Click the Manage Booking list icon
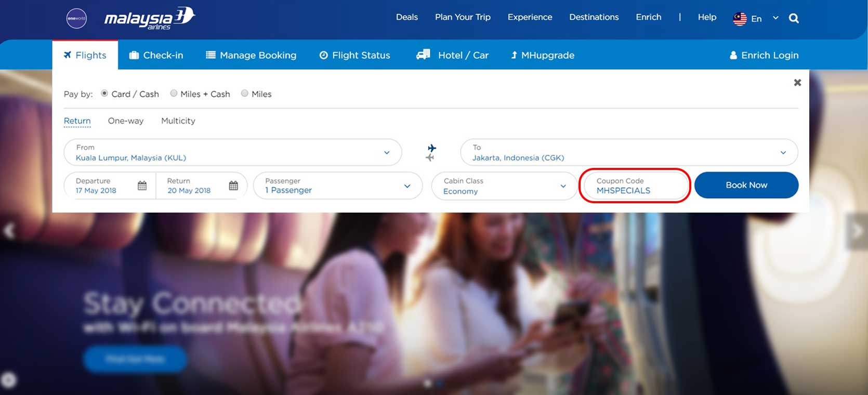 [x=211, y=55]
